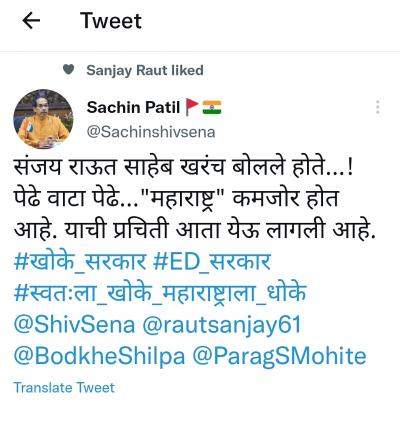The height and width of the screenshot is (421, 400).
Task: Go back using the left arrow
Action: point(31,21)
